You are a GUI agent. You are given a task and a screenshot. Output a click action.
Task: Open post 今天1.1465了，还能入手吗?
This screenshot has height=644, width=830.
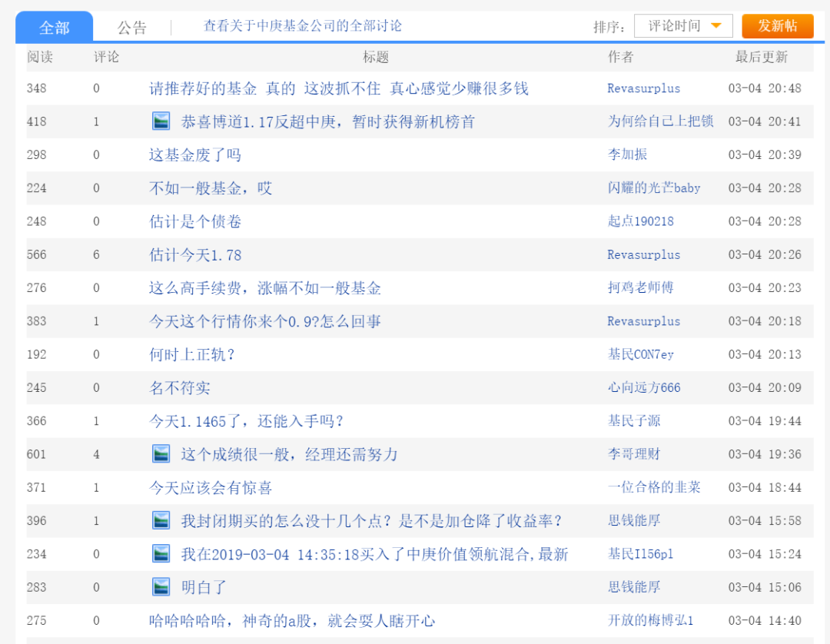pos(246,421)
